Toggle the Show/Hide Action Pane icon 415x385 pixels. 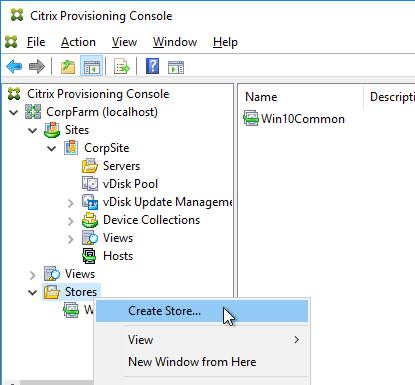pos(176,67)
